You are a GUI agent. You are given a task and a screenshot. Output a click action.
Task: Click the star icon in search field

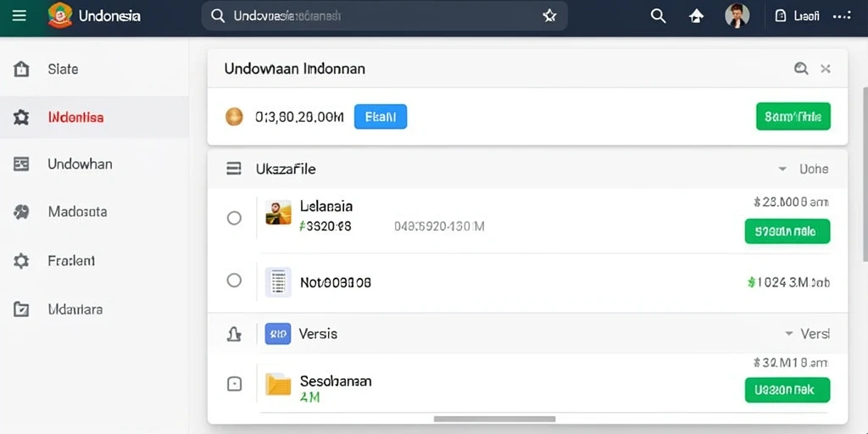click(x=549, y=16)
